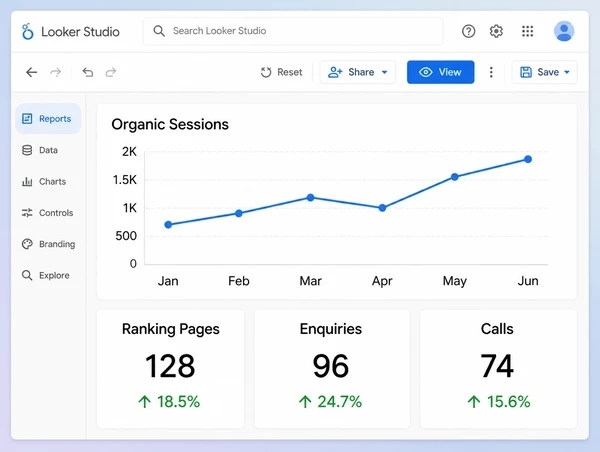Click the 128 Ranking Pages value

point(170,366)
